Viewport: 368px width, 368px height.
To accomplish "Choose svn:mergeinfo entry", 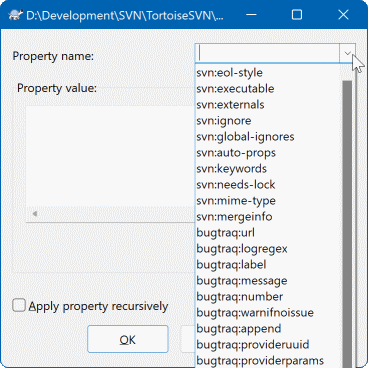I will (269, 217).
